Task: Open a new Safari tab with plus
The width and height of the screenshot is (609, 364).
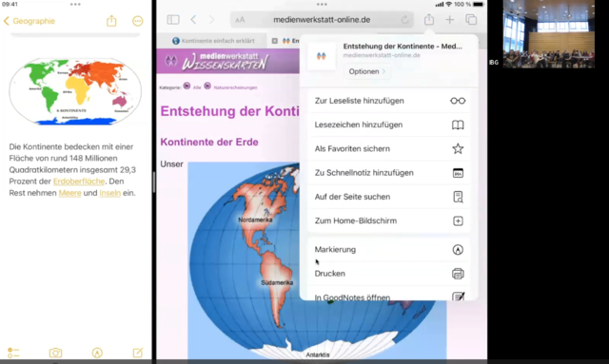Action: pyautogui.click(x=449, y=20)
